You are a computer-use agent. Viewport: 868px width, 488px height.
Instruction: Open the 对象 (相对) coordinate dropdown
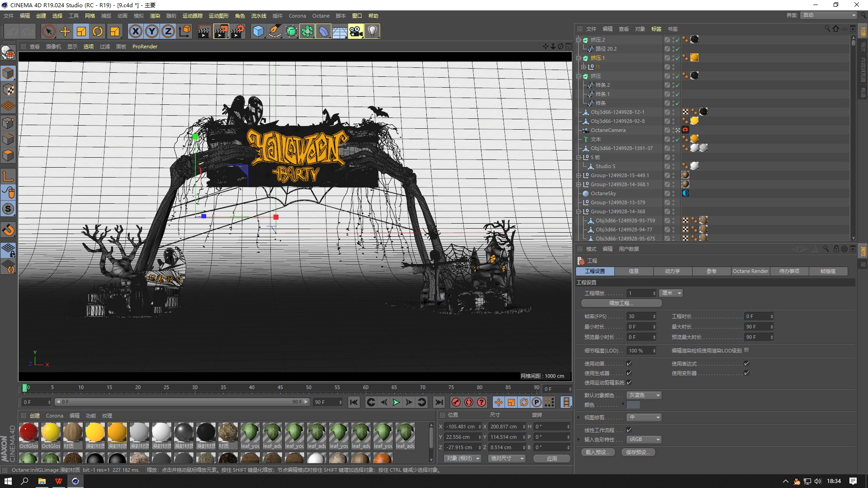(462, 459)
